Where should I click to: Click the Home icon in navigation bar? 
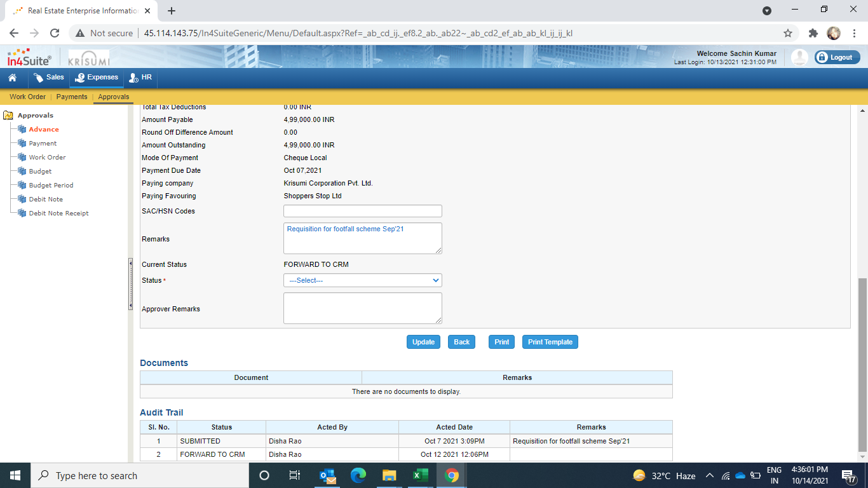click(x=12, y=78)
